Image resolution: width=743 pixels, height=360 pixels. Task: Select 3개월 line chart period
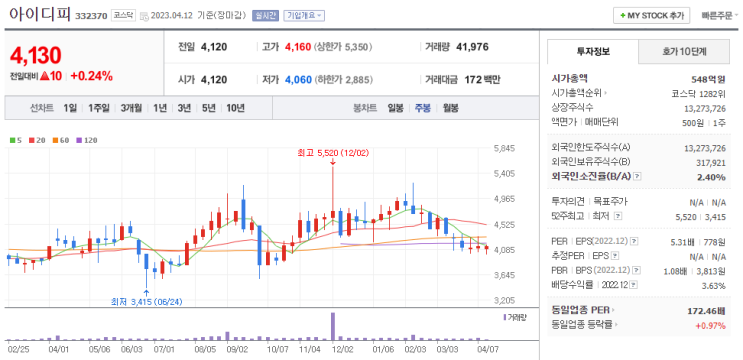(x=131, y=108)
